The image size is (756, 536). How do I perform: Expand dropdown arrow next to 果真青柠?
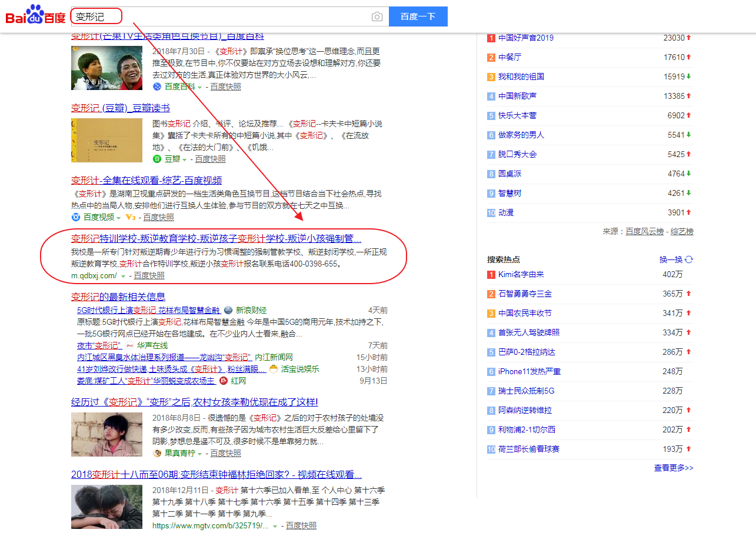[x=200, y=454]
